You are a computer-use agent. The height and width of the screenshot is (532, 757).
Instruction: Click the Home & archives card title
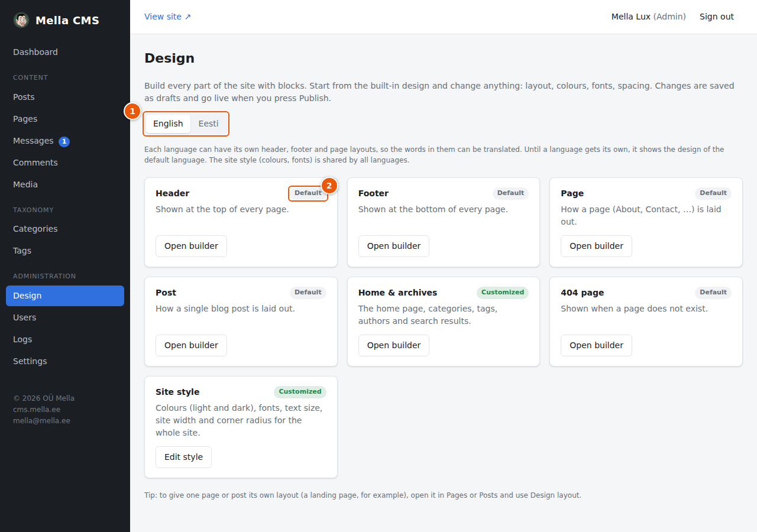coord(398,293)
